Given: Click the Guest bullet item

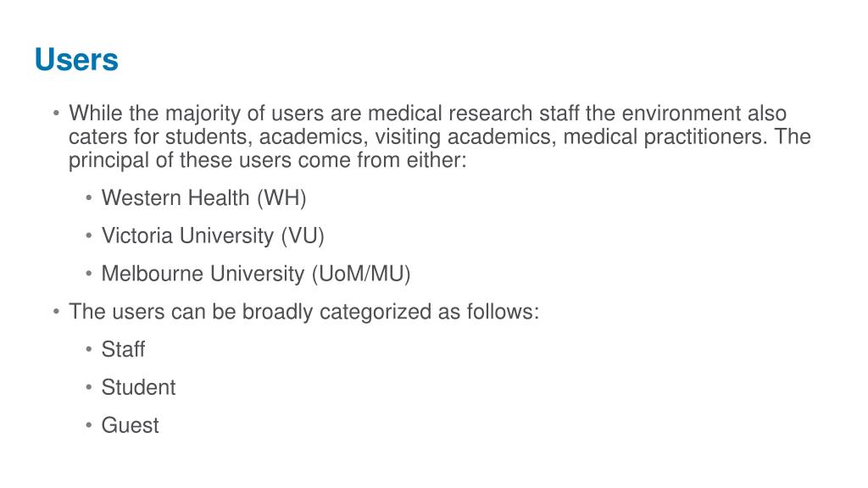Looking at the screenshot, I should tap(130, 425).
